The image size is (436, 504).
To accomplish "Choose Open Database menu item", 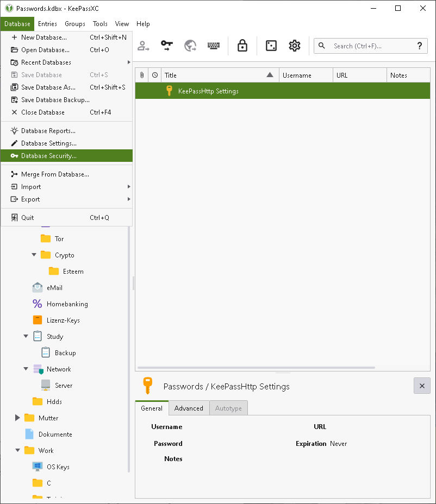I will tap(67, 50).
